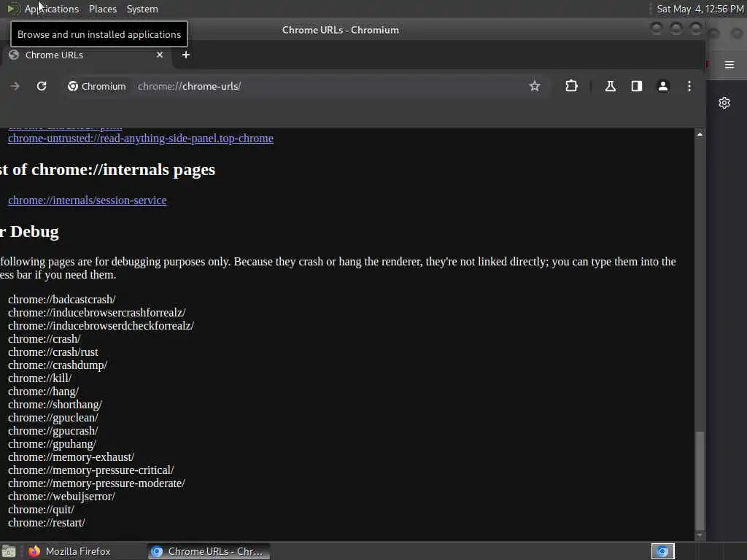Click chrome://gpucrash/ text entry
The image size is (747, 560).
click(x=53, y=430)
